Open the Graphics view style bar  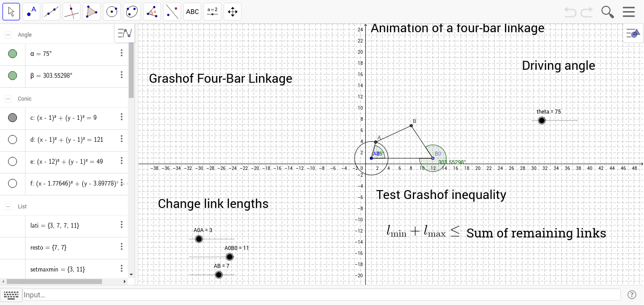pyautogui.click(x=633, y=33)
